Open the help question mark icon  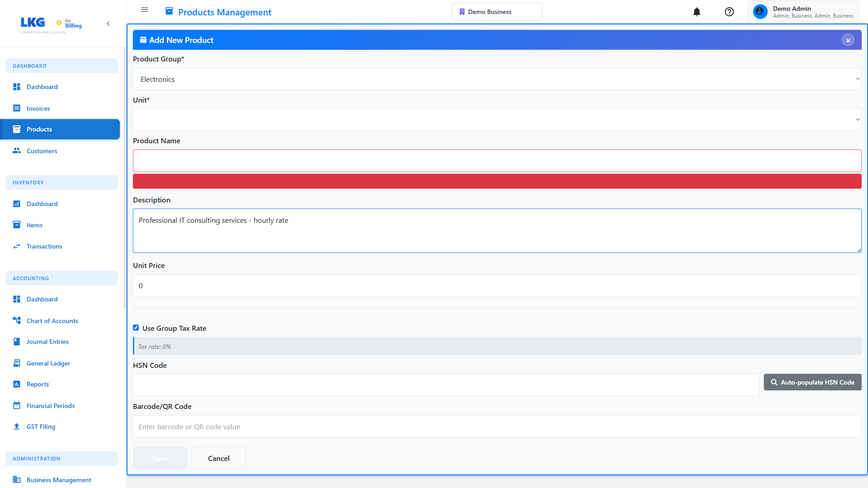[729, 12]
